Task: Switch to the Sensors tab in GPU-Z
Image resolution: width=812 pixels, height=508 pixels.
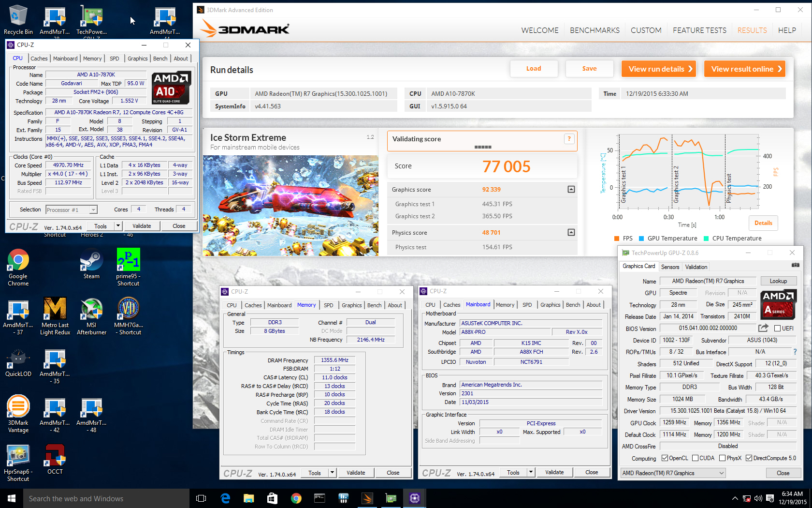Action: pyautogui.click(x=670, y=267)
